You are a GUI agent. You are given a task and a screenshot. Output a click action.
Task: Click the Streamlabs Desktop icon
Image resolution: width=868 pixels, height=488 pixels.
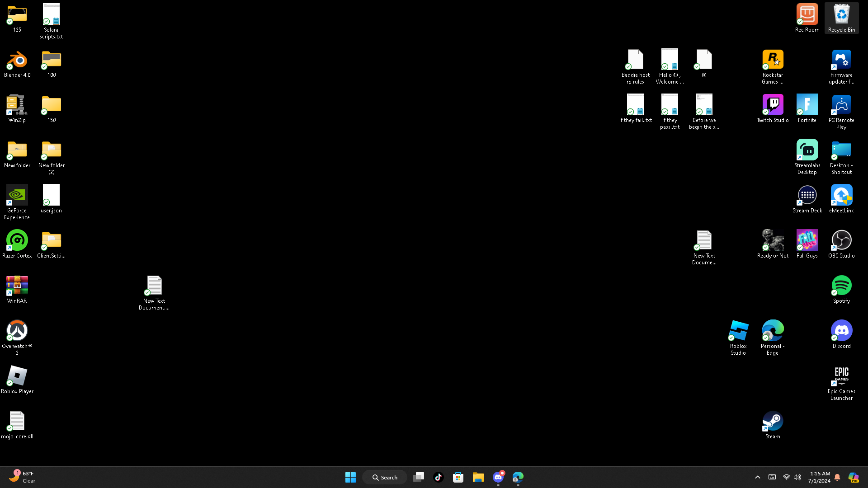coord(807,158)
